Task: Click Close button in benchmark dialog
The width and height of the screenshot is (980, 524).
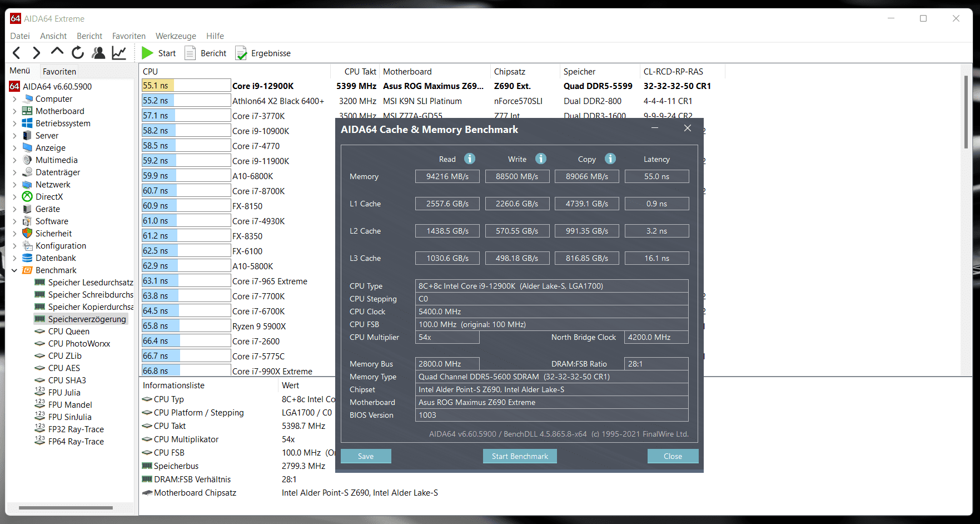Action: 673,456
